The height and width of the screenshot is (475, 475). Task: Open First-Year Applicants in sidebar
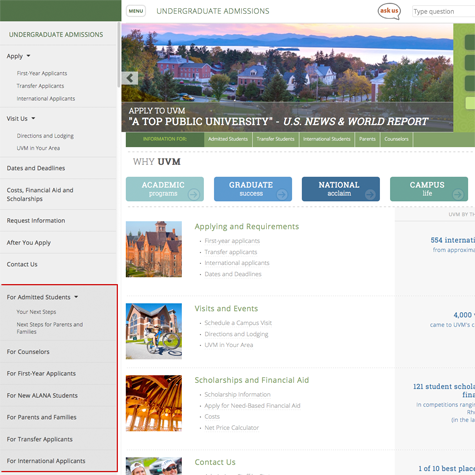click(x=42, y=73)
